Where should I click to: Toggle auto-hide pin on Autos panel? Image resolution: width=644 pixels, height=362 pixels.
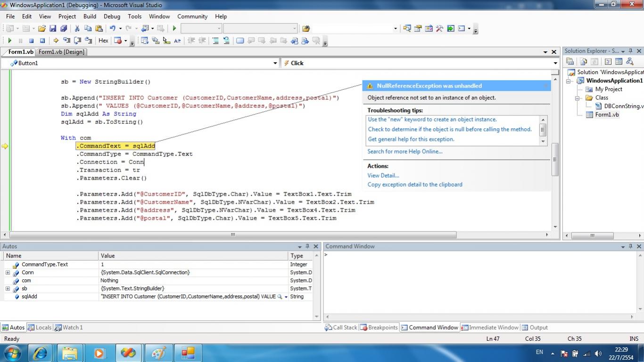click(x=307, y=247)
